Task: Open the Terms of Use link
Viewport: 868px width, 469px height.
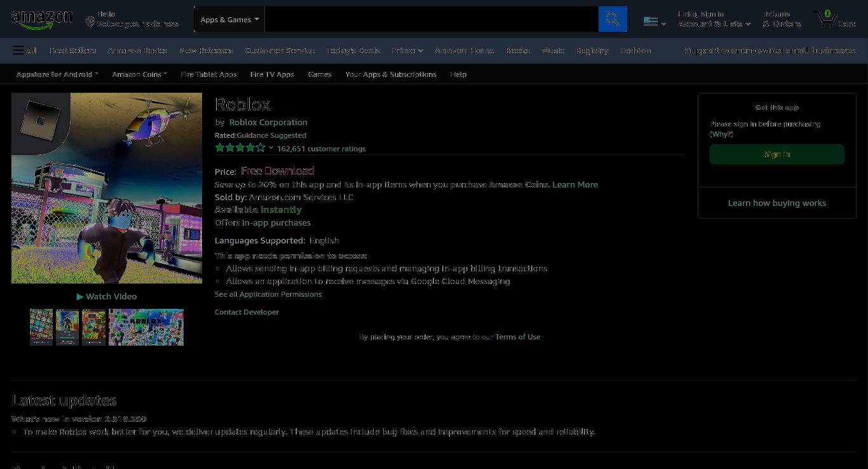Action: click(x=518, y=337)
